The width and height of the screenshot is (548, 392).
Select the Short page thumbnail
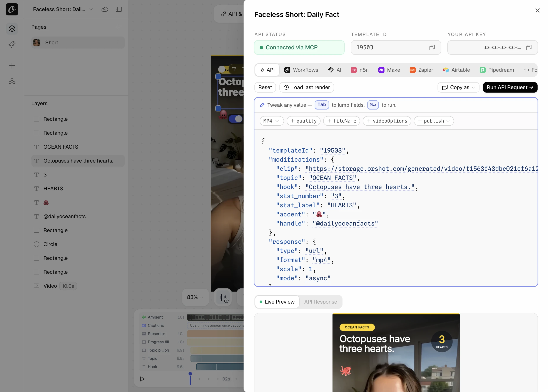tap(37, 43)
